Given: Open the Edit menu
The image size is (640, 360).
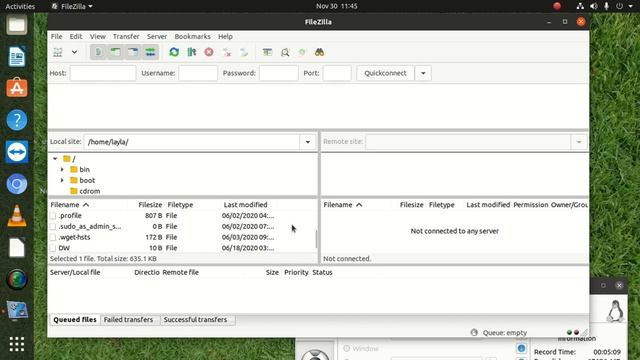Looking at the screenshot, I should 76,36.
